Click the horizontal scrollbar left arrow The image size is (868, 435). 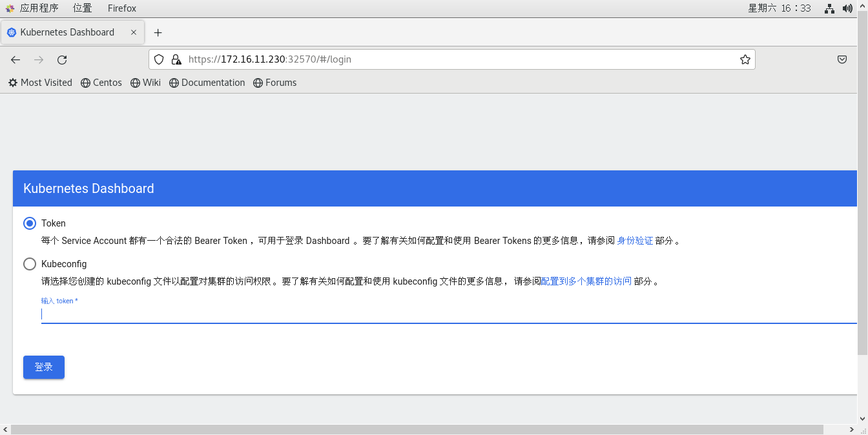5,429
